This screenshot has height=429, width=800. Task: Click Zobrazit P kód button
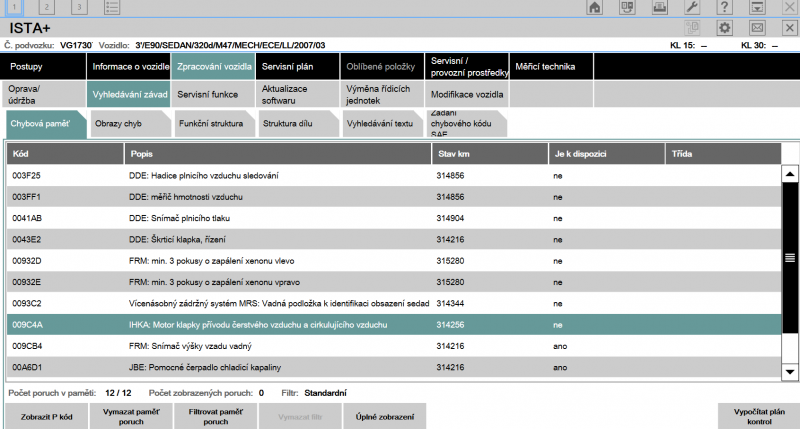(46, 417)
